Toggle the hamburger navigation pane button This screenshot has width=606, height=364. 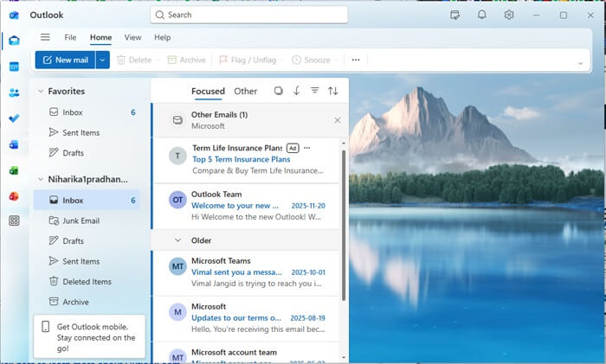45,37
